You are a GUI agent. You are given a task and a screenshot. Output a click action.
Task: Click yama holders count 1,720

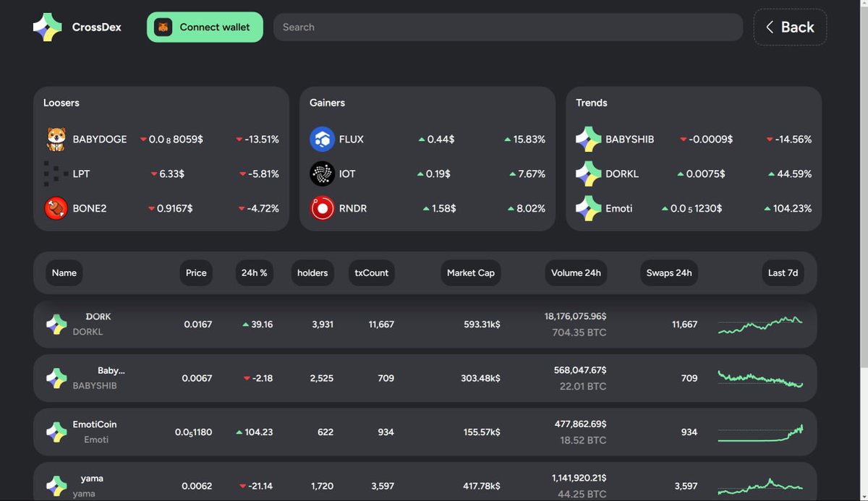coord(323,486)
